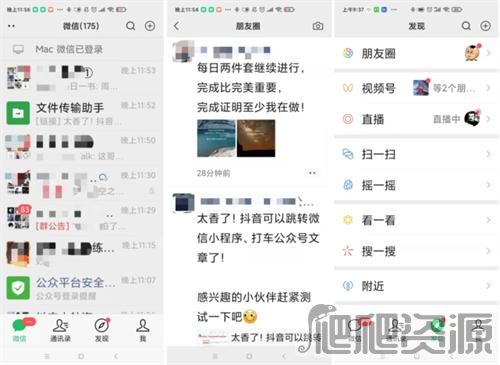Switch to 我 tab in the left screen
500x365 pixels.
143,331
